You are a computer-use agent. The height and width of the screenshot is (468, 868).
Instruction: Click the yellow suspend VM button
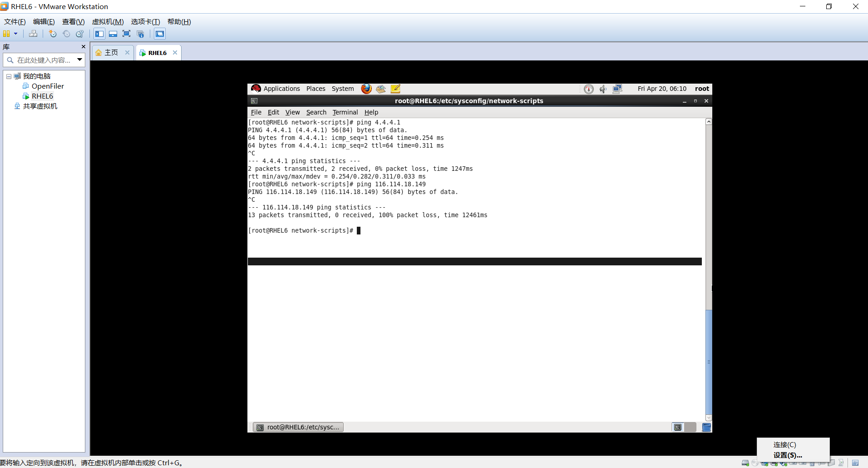6,34
